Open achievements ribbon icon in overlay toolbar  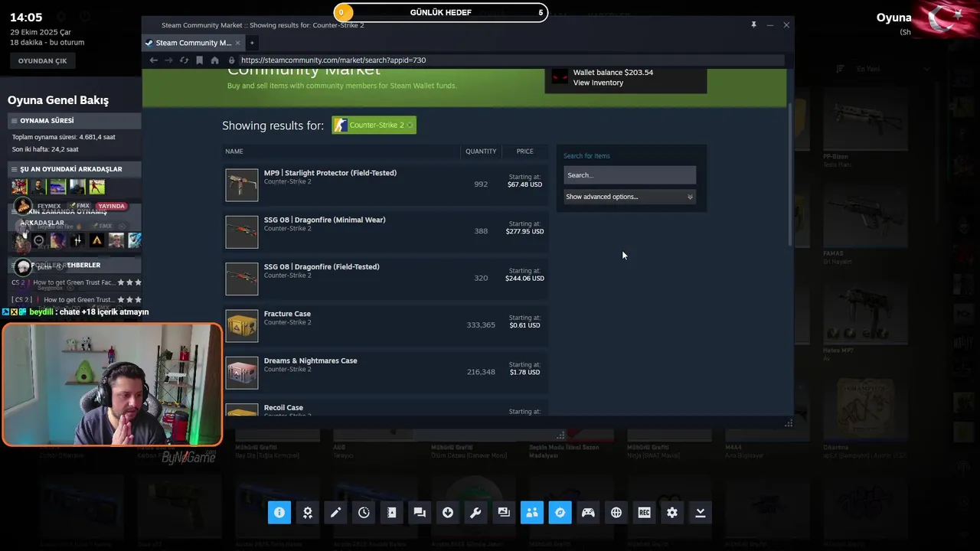click(x=308, y=513)
